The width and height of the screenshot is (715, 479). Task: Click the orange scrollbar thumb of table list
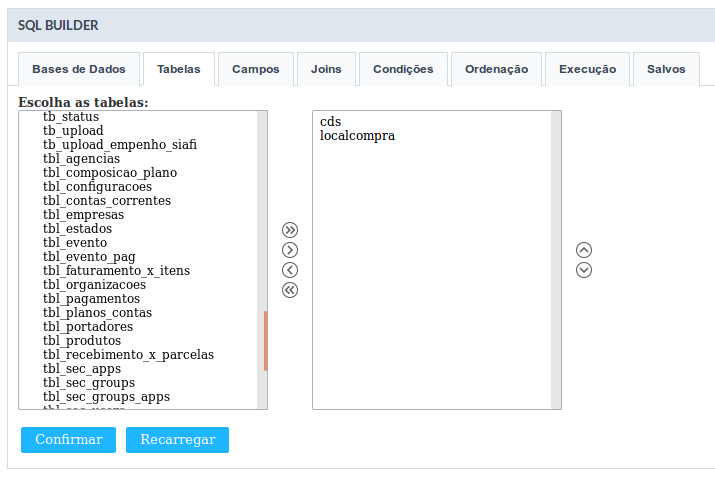pyautogui.click(x=265, y=341)
